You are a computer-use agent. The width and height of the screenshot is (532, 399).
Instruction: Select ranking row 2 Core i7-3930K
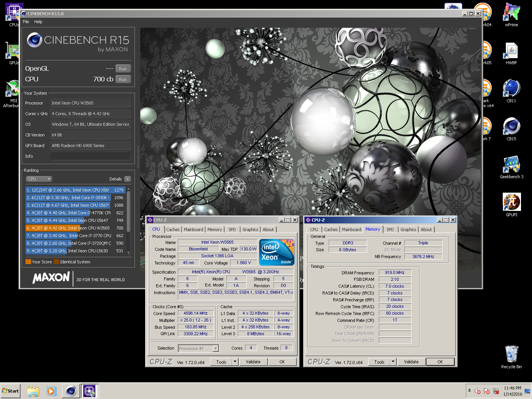pyautogui.click(x=75, y=198)
